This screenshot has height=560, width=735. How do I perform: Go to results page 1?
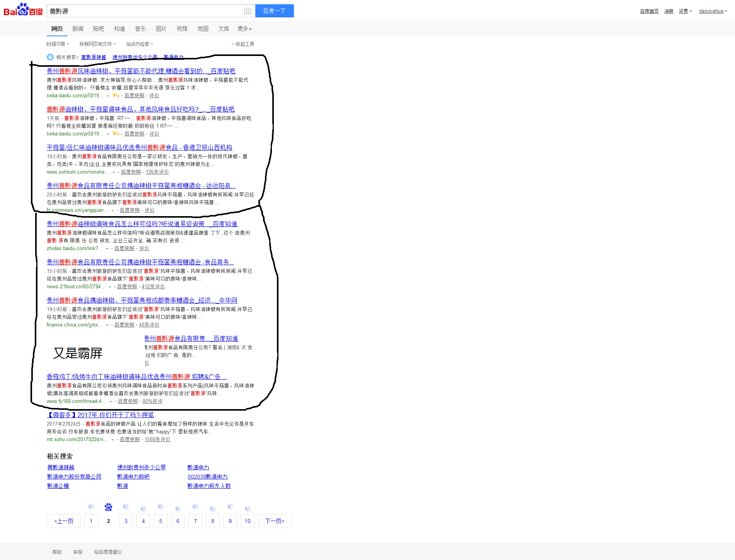(x=91, y=521)
